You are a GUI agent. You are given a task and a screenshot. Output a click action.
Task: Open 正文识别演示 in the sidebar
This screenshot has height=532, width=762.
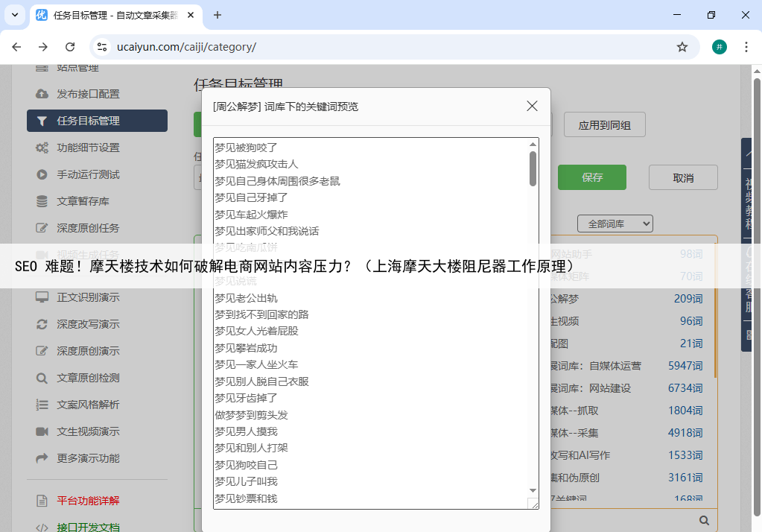(88, 297)
